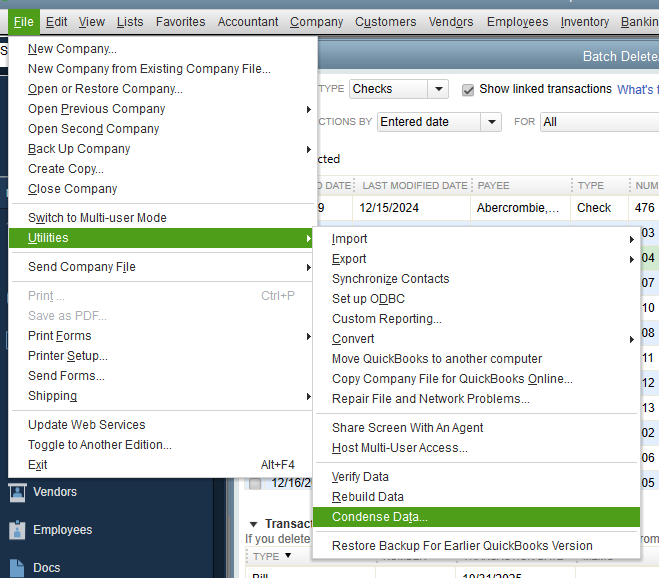The image size is (659, 578).
Task: Open the Lists menu
Action: [130, 22]
